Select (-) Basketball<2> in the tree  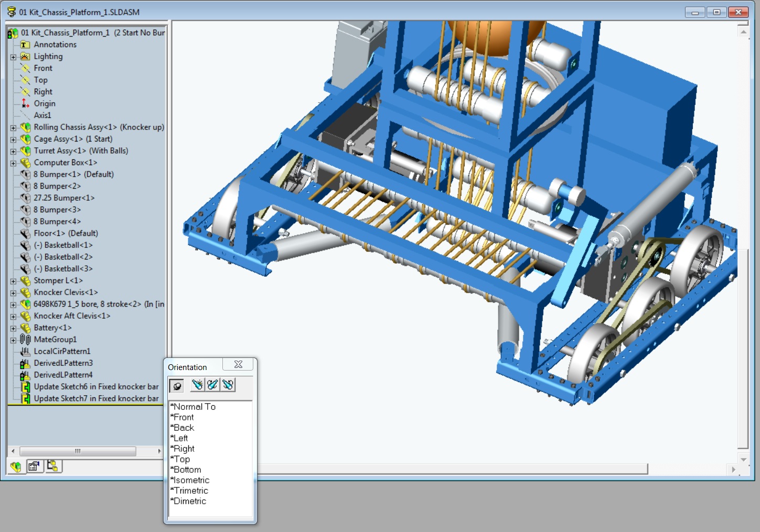[63, 257]
